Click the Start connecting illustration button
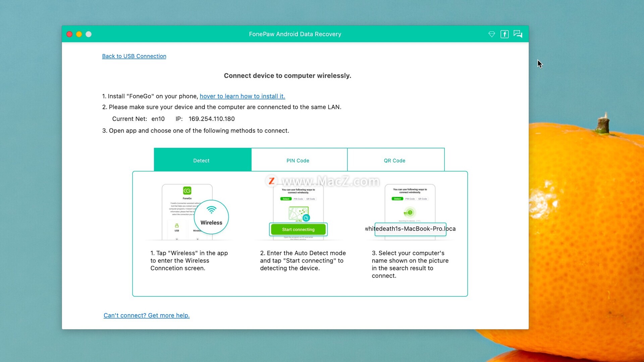Screen dimensions: 644x362 point(298,230)
